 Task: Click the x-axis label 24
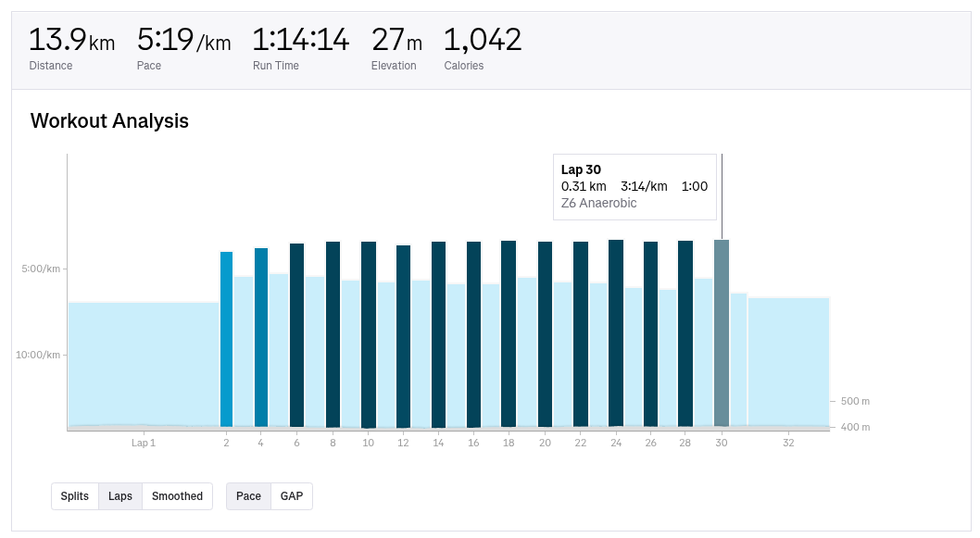616,443
